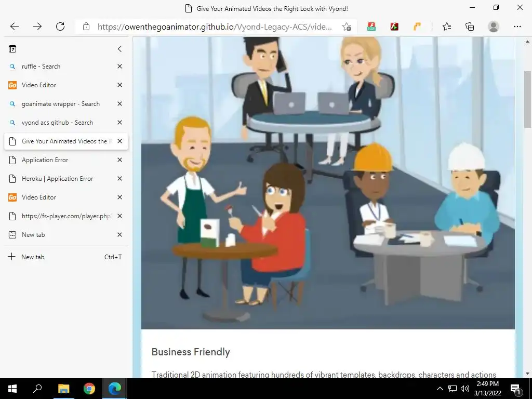Go forward to the next page
This screenshot has height=399, width=532.
37,26
